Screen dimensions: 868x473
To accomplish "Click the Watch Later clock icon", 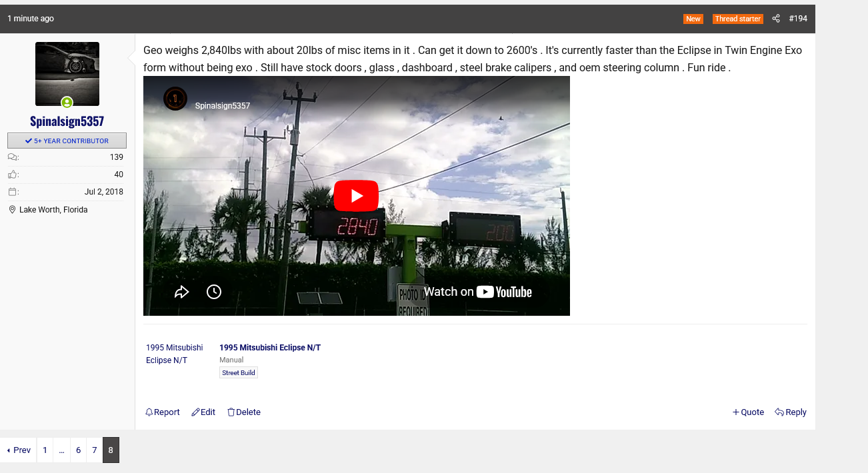I will pyautogui.click(x=214, y=292).
